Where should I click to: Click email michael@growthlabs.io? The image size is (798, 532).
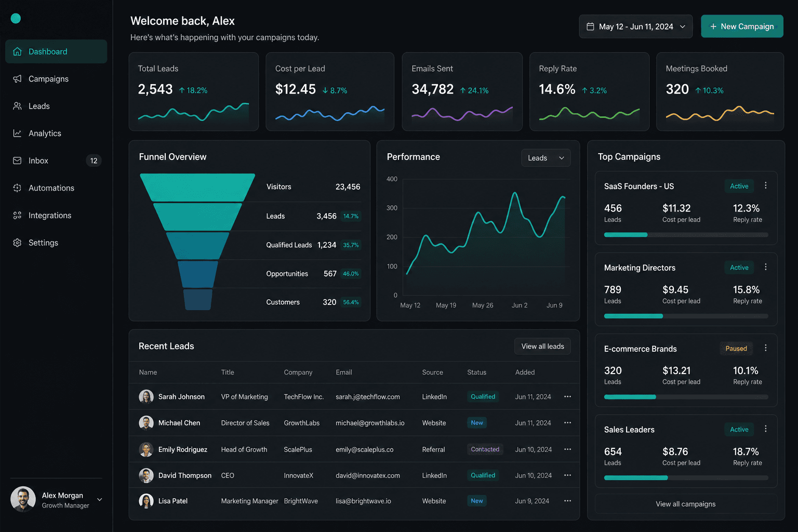point(370,423)
